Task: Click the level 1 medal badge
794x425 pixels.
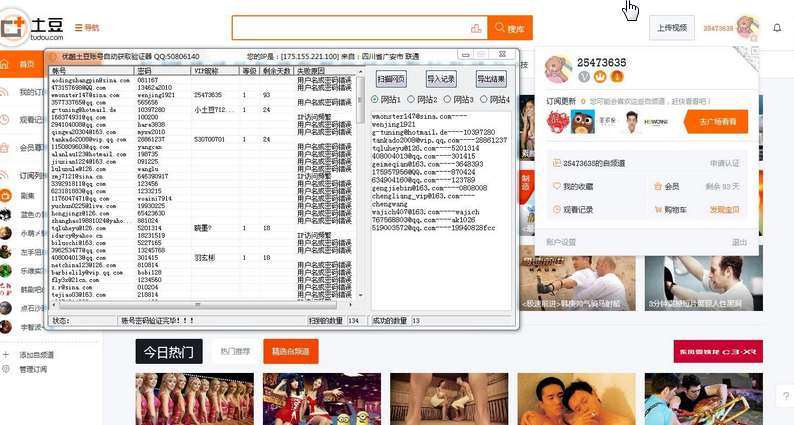Action: coord(617,77)
